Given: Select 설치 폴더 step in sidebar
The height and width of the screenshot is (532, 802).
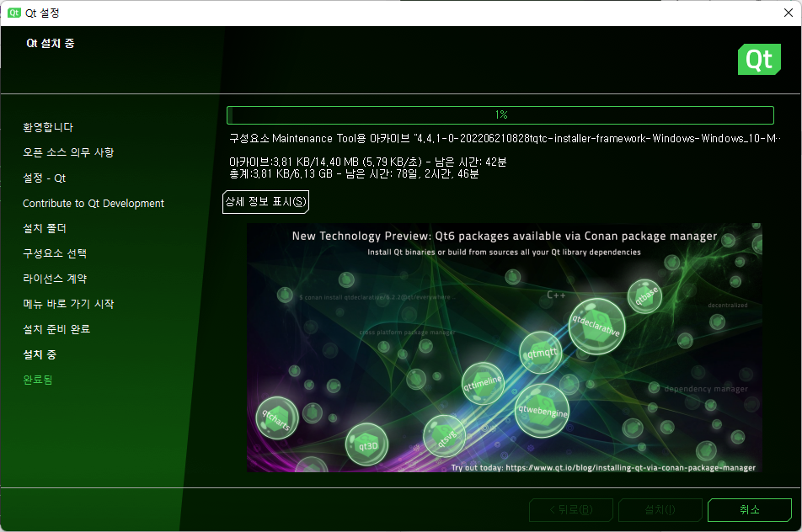Looking at the screenshot, I should coord(45,228).
